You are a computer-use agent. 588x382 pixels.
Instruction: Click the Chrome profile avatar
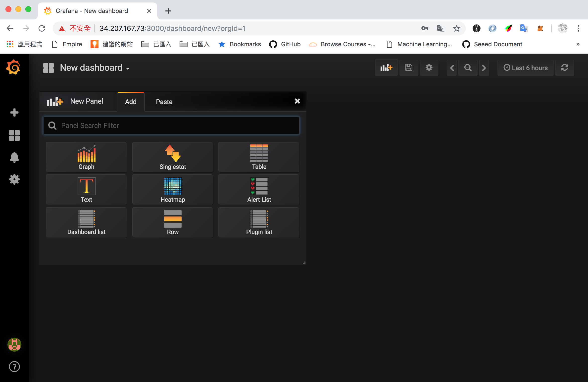click(x=562, y=28)
